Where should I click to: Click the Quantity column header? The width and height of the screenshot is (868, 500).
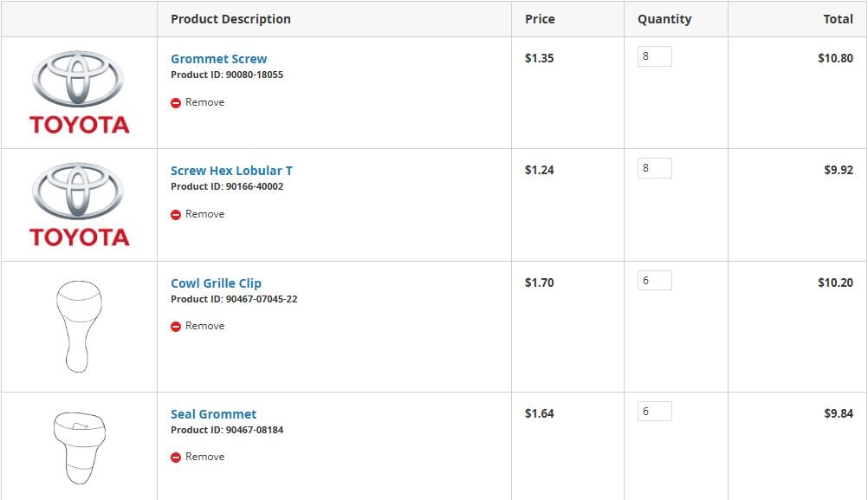[x=664, y=19]
